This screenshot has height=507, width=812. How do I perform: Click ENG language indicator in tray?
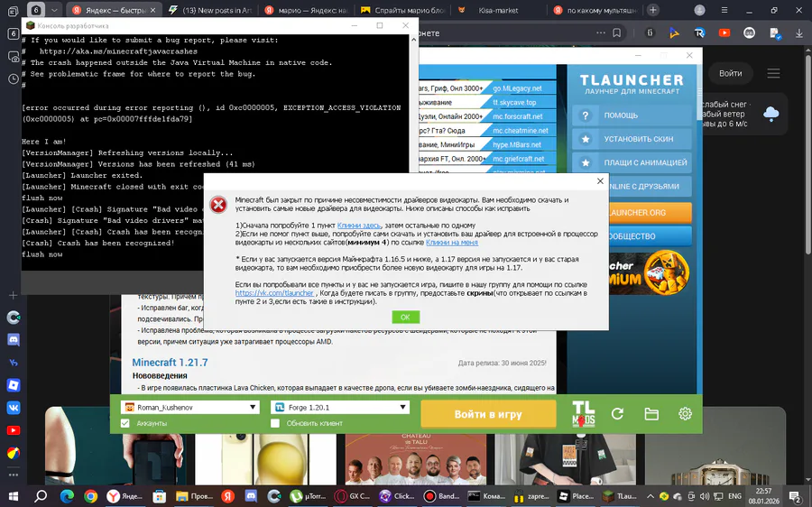(x=734, y=496)
